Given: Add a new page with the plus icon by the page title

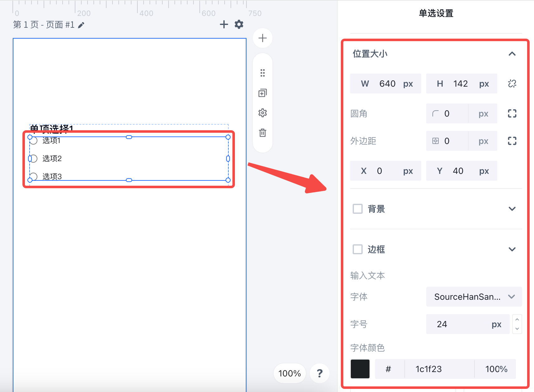Looking at the screenshot, I should tap(224, 24).
